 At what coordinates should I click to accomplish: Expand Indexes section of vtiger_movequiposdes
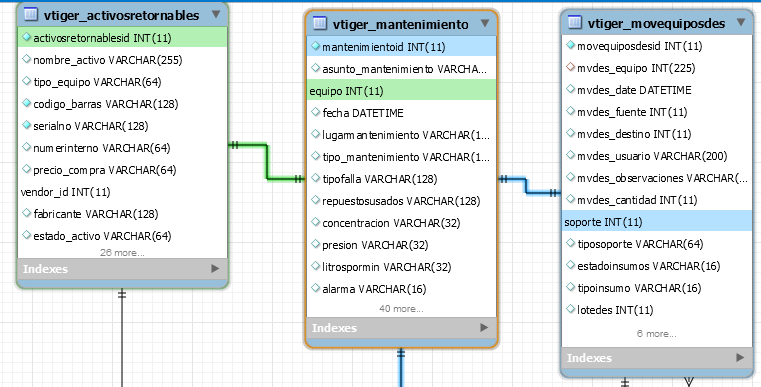(x=740, y=358)
